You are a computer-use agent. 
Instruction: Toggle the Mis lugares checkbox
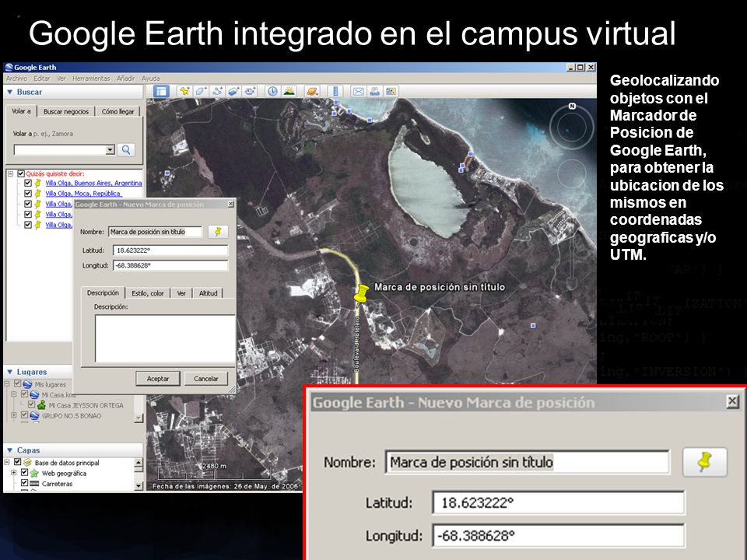click(17, 383)
